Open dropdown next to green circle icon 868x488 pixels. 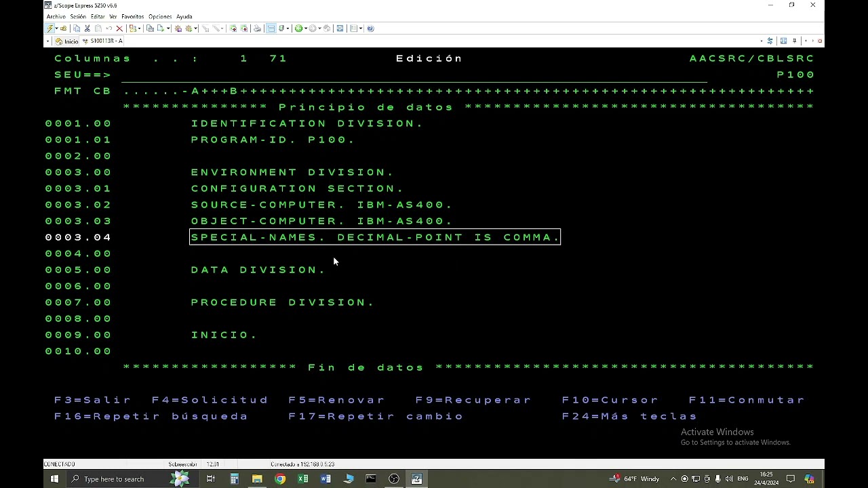click(x=306, y=28)
